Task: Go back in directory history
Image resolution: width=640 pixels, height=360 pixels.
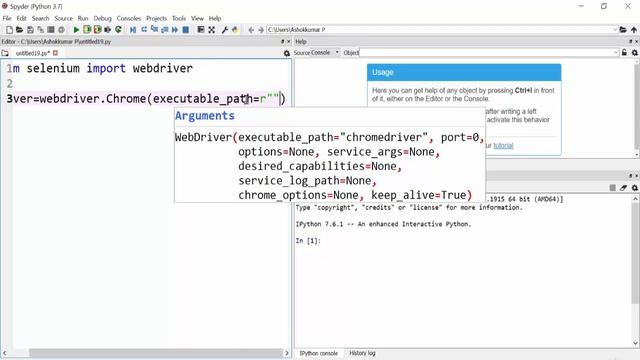Action: (251, 30)
